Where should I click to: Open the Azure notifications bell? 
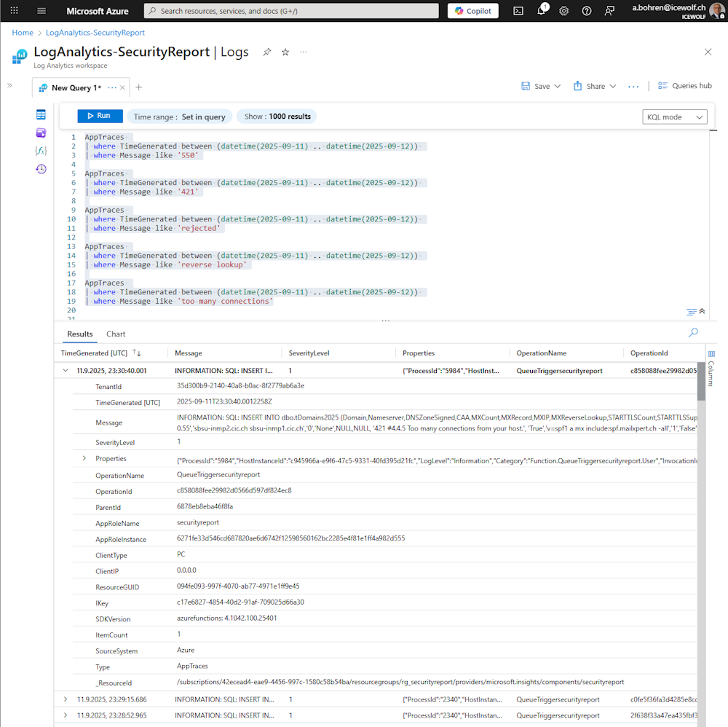(541, 11)
